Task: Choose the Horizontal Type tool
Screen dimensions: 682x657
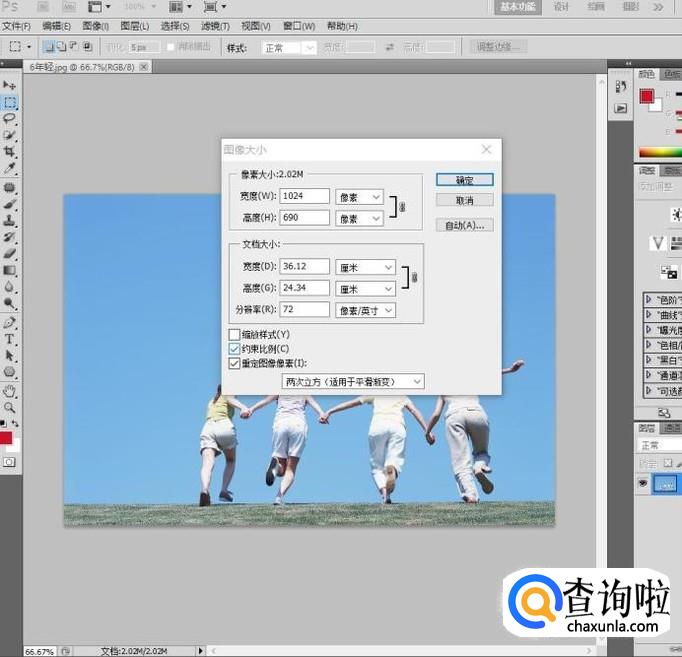Action: click(10, 339)
